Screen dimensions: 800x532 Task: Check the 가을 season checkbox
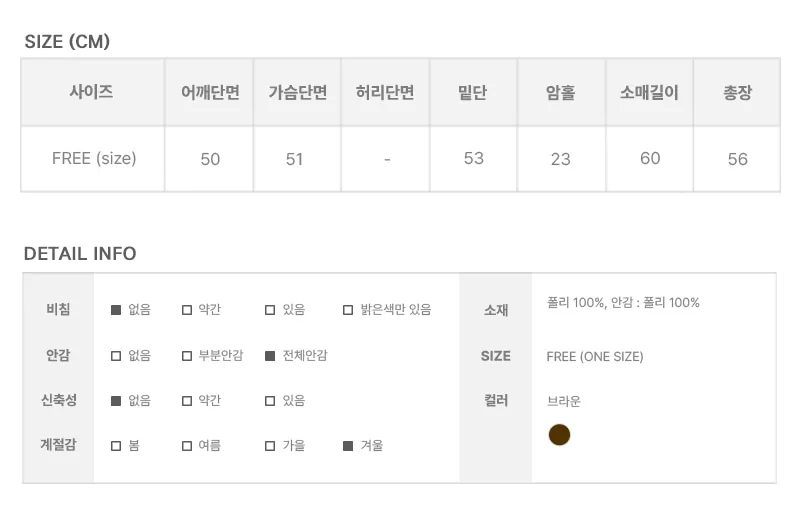[x=270, y=446]
